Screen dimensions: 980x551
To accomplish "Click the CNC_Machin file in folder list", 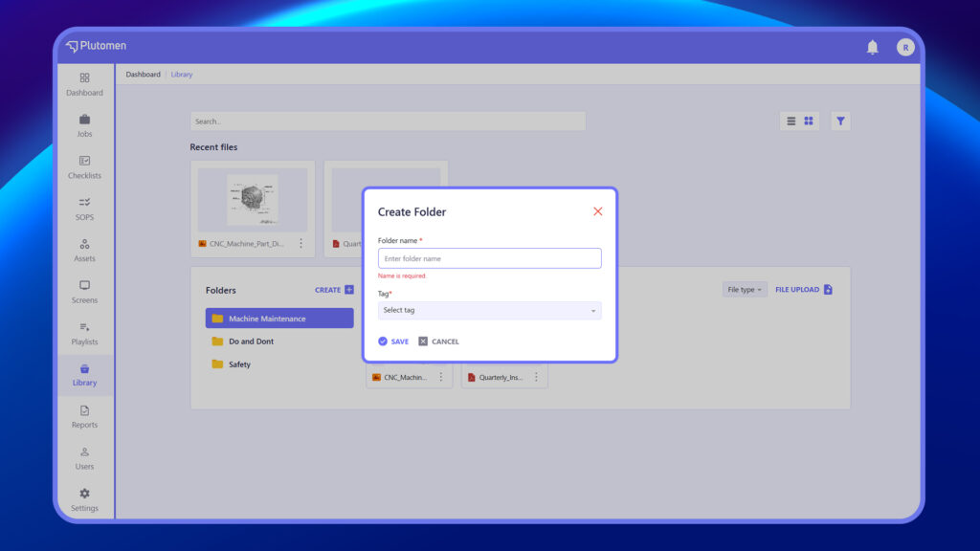I will [405, 377].
